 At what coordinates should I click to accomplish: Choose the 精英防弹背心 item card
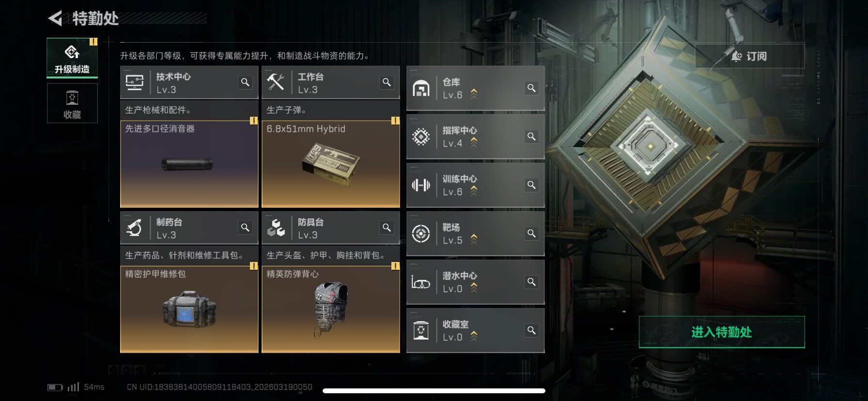point(331,309)
